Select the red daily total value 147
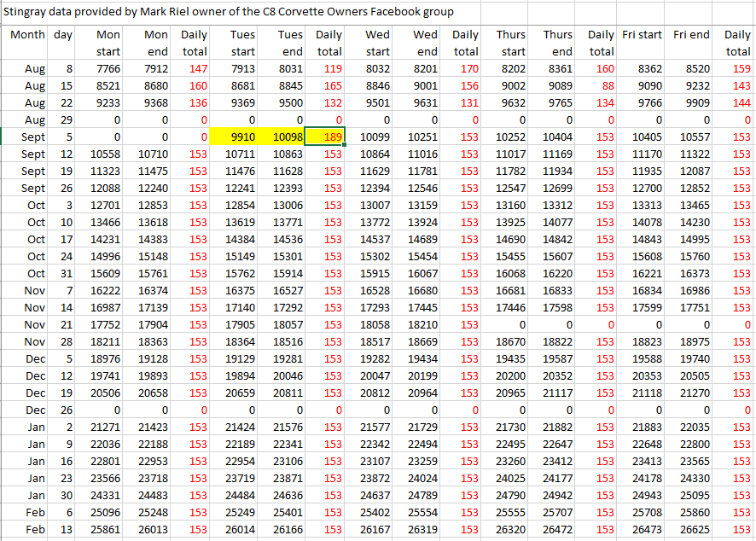The image size is (756, 541). pos(197,69)
